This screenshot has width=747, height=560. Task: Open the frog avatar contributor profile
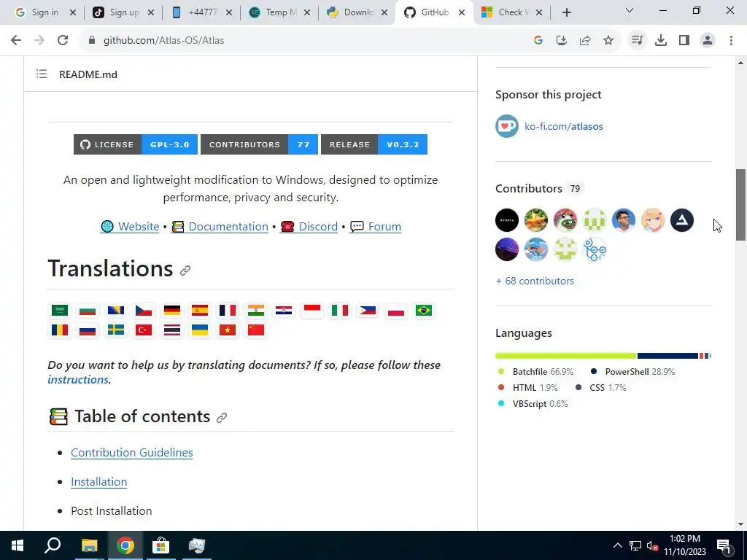click(565, 220)
